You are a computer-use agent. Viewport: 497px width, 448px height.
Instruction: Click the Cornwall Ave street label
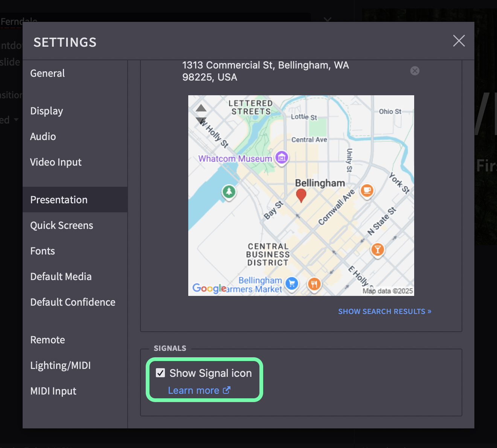(x=337, y=207)
